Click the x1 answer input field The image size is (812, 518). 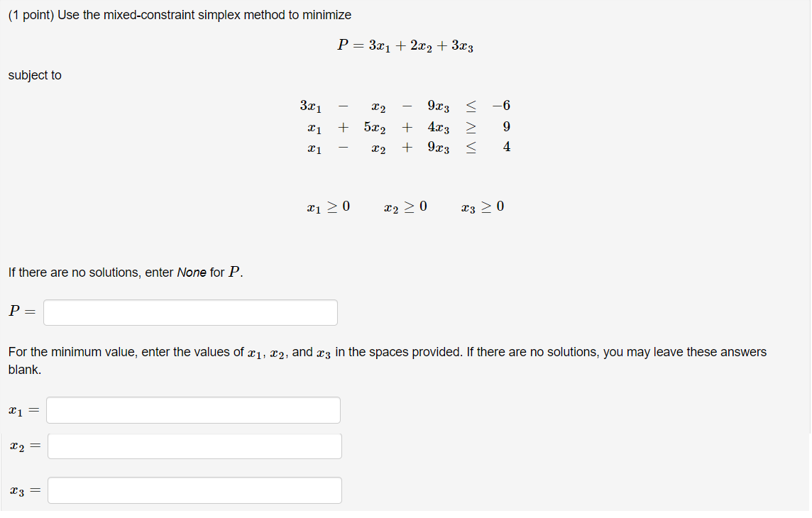(x=192, y=409)
